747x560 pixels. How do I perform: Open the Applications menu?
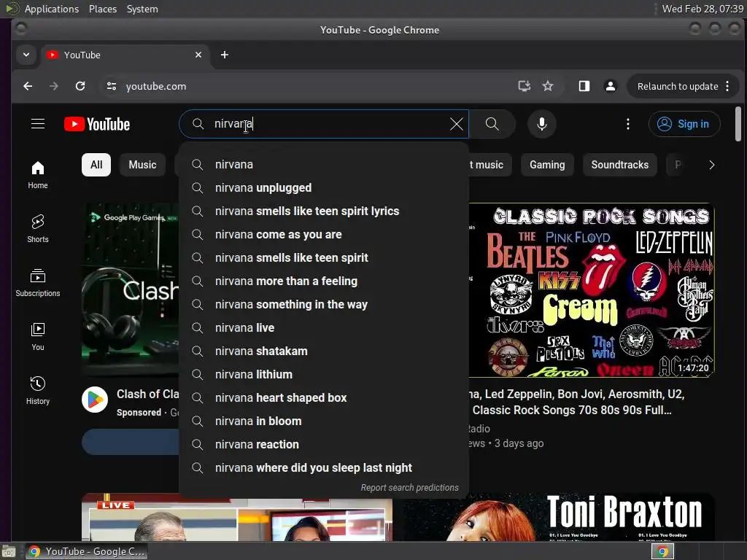(x=52, y=9)
